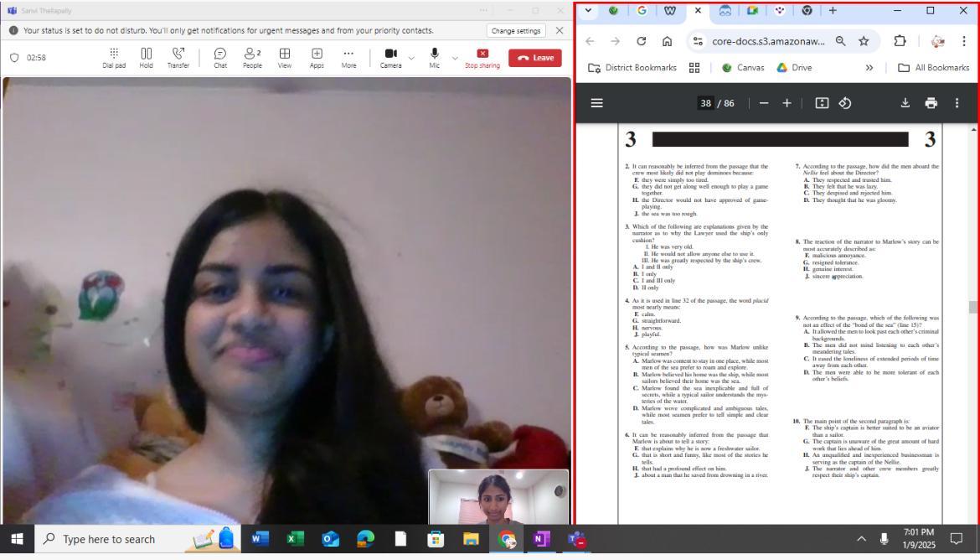Rotate the PDF counterclockwise
This screenshot has height=560, width=980.
coord(845,103)
